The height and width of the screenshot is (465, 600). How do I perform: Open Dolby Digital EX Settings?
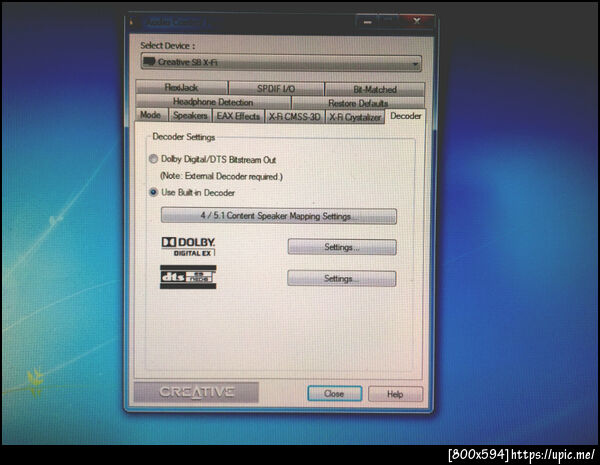pyautogui.click(x=342, y=247)
